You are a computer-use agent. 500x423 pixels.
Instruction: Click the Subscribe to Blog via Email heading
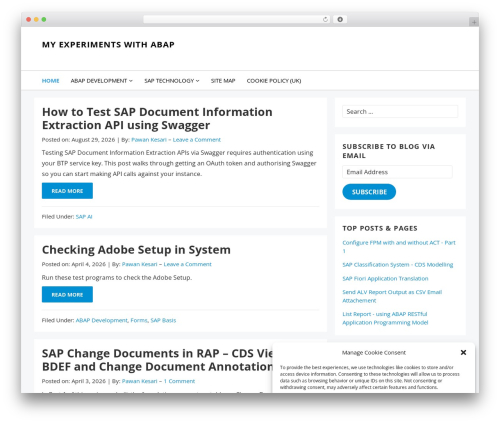389,151
